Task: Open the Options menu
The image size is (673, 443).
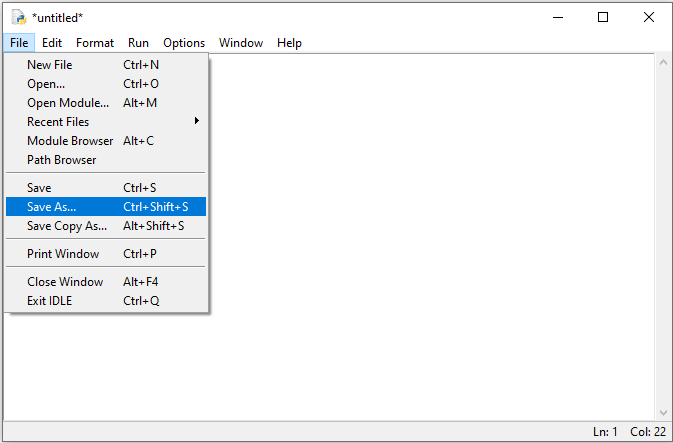Action: tap(184, 43)
